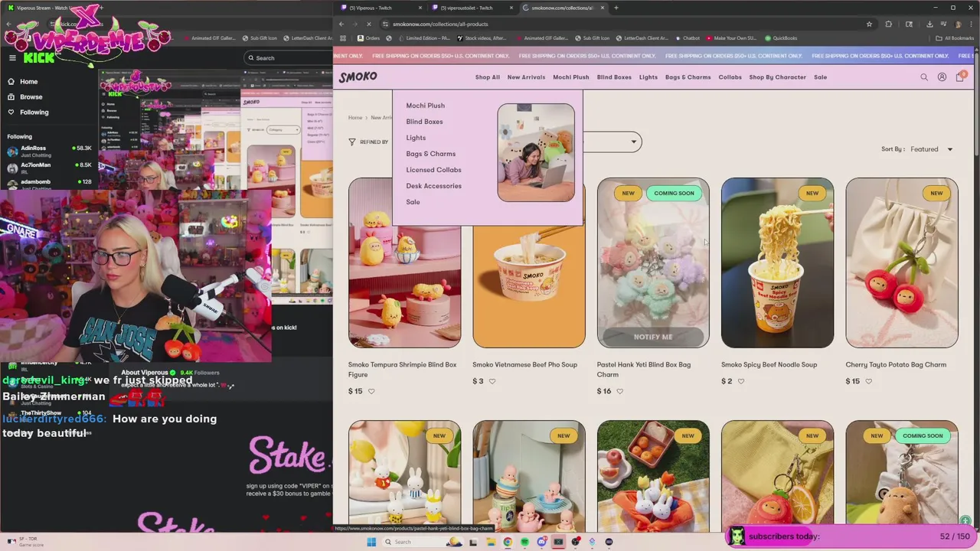Expand the category filter dropdown arrow
Image resolution: width=980 pixels, height=551 pixels.
point(633,142)
